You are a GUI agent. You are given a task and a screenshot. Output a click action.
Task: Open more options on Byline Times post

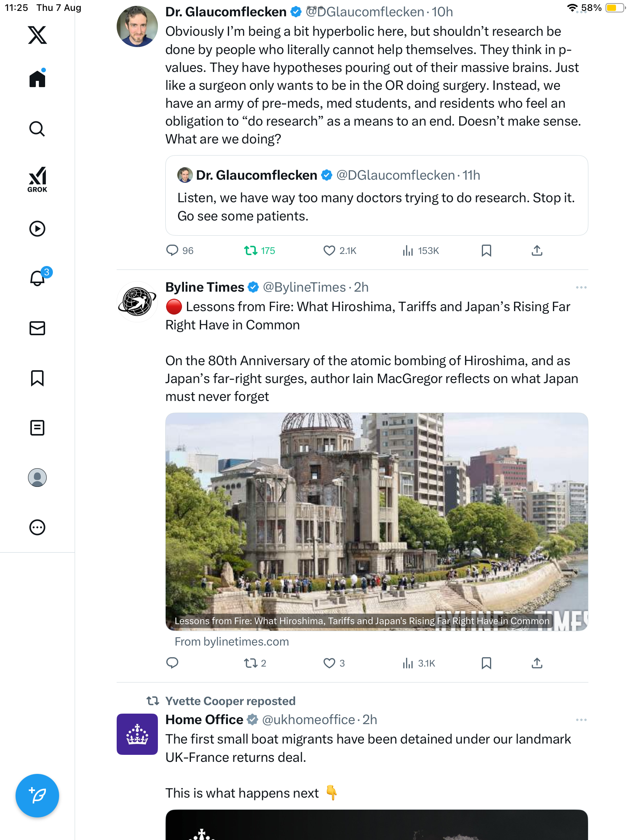pyautogui.click(x=581, y=287)
